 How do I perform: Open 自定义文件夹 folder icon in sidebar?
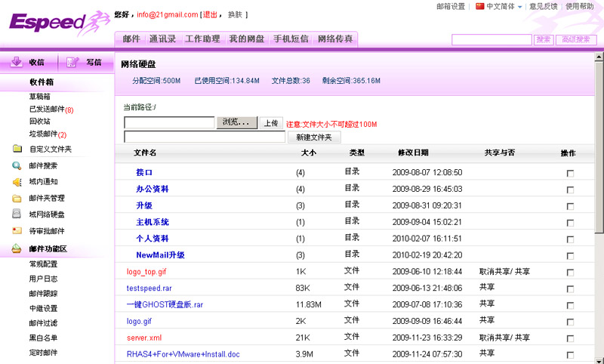17,149
